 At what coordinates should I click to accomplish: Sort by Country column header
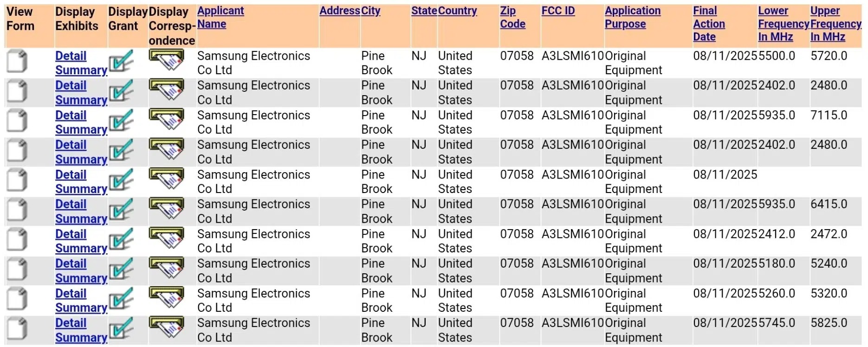(457, 11)
